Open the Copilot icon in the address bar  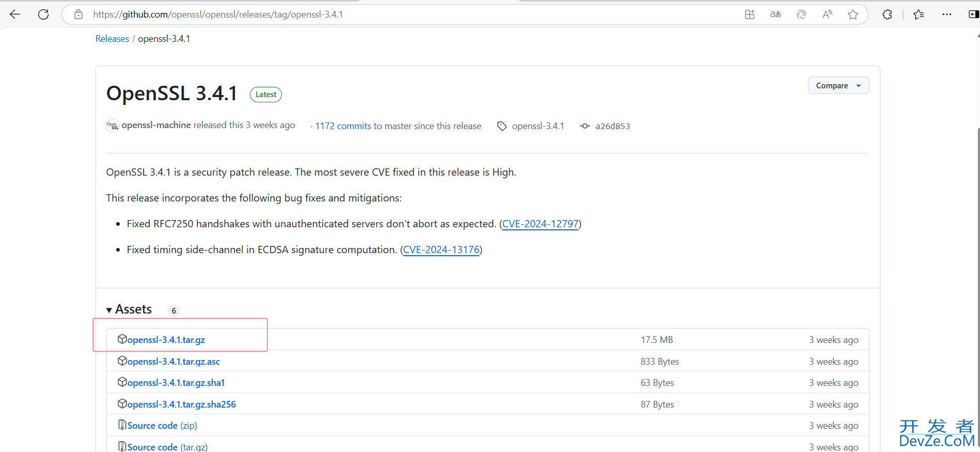coord(801,14)
